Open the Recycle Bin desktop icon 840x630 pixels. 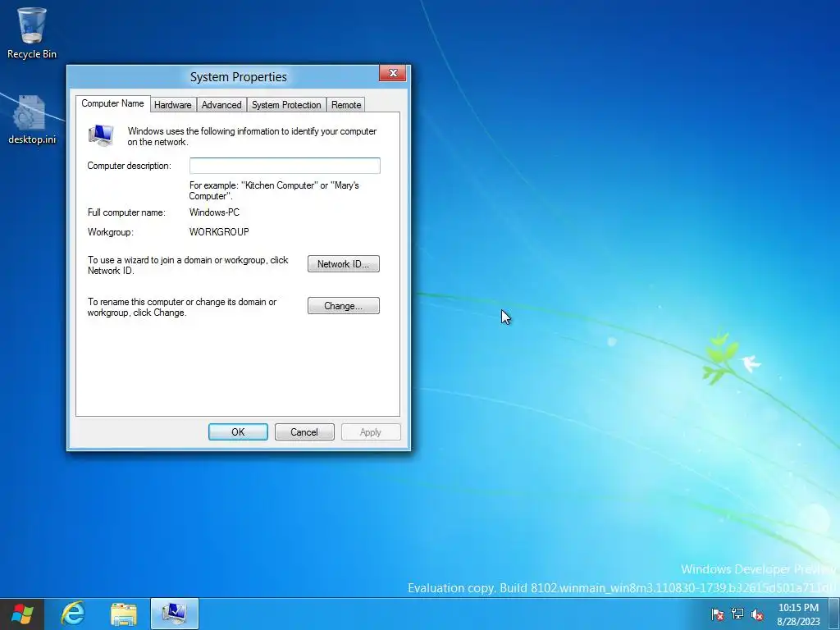[x=32, y=32]
